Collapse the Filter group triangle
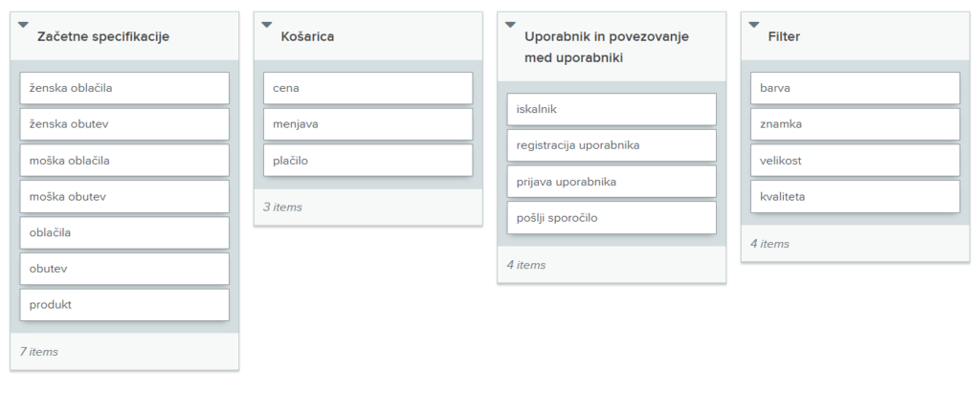The width and height of the screenshot is (980, 393). 754,26
